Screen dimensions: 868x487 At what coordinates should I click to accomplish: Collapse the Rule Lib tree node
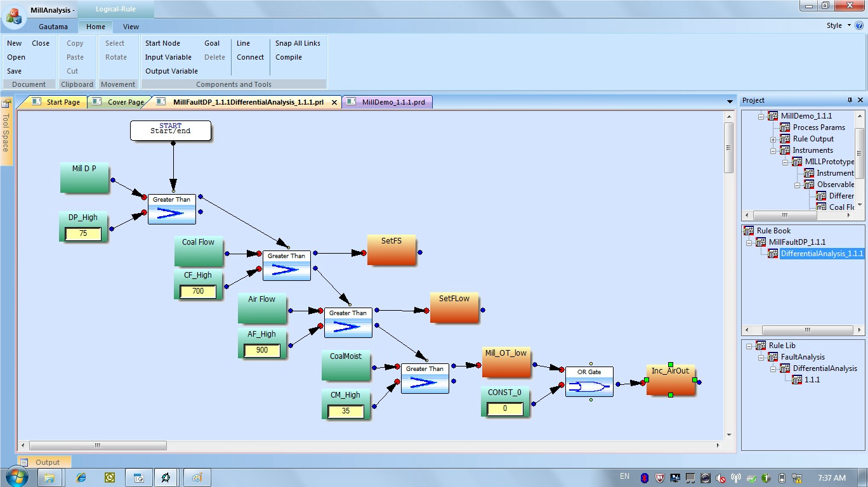(x=749, y=346)
